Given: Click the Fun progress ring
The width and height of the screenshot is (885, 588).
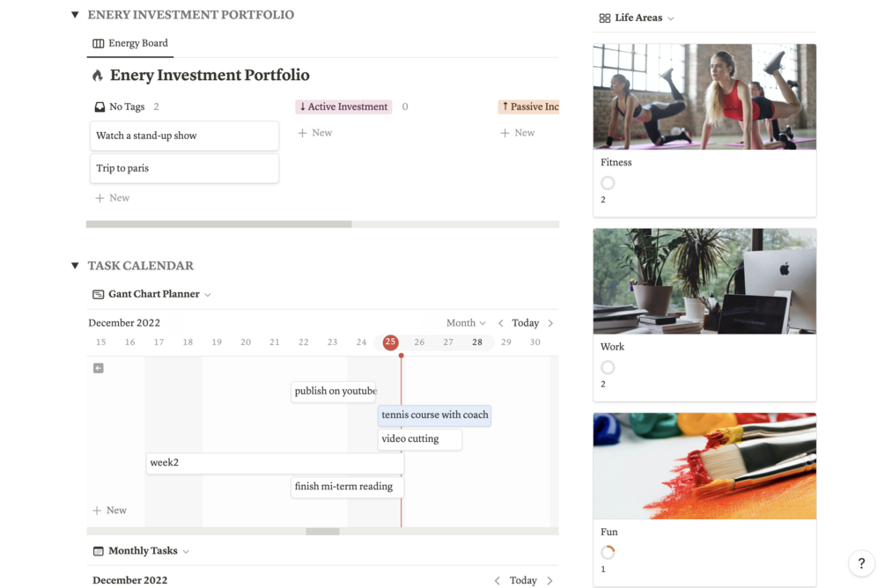Looking at the screenshot, I should 608,553.
